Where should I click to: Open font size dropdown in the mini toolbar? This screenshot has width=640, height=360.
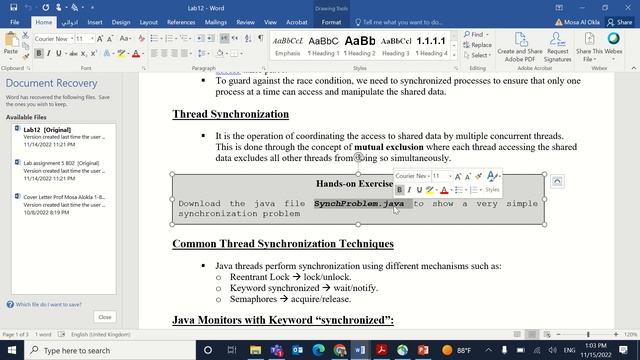click(450, 176)
